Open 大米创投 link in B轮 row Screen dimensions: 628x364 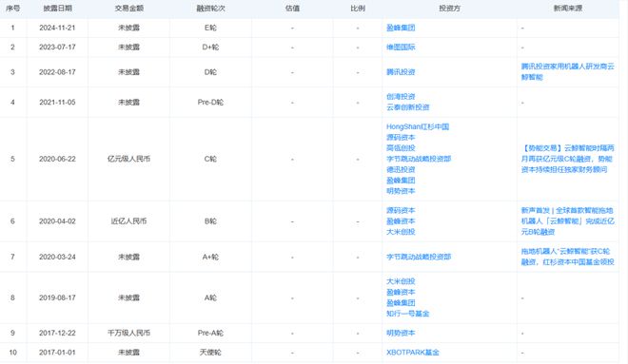pos(401,232)
